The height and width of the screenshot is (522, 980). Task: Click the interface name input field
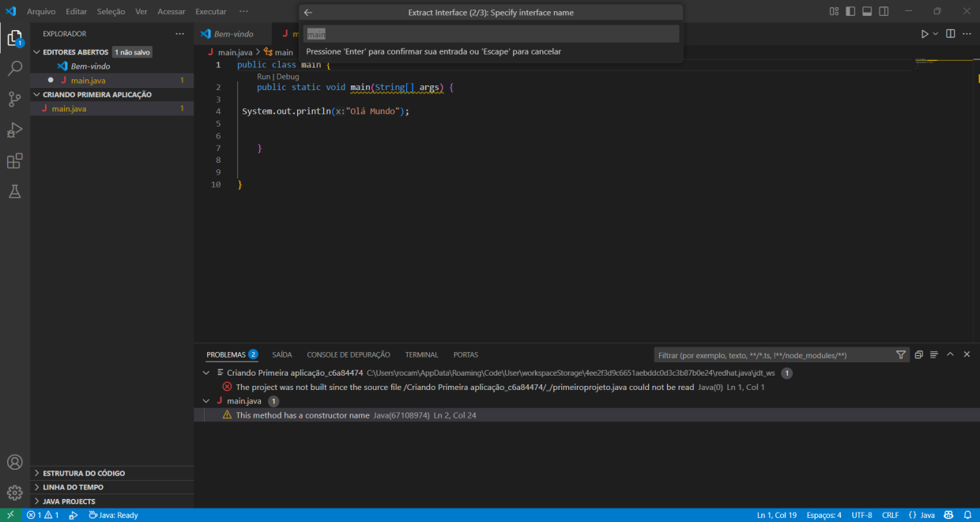[x=492, y=34]
